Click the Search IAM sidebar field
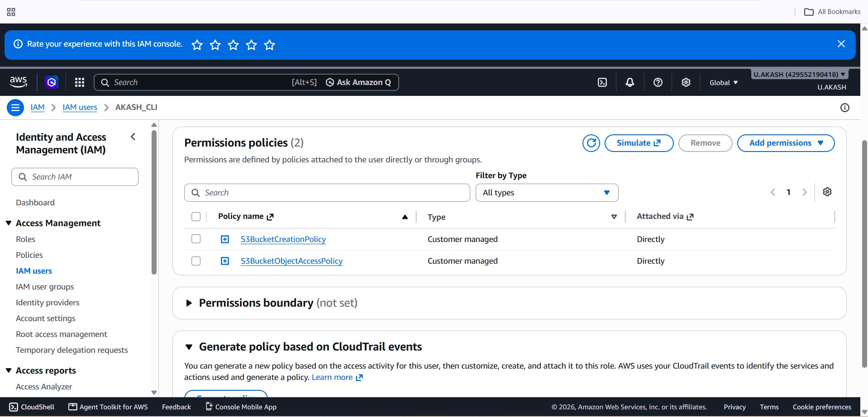This screenshot has height=417, width=868. pyautogui.click(x=75, y=177)
